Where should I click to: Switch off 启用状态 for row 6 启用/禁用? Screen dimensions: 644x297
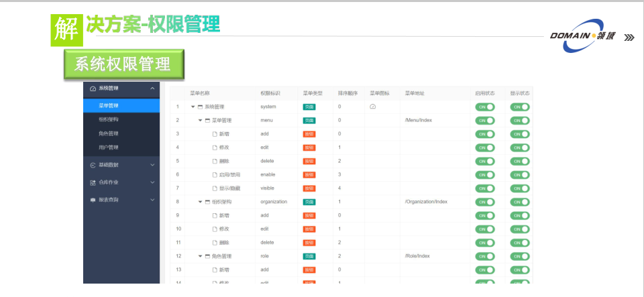point(485,175)
